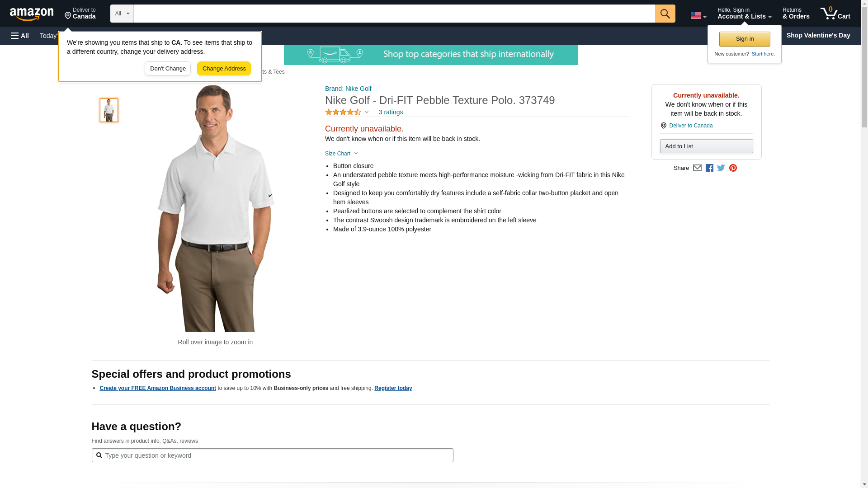This screenshot has height=488, width=868.
Task: Click the Amazon logo
Action: tap(32, 14)
